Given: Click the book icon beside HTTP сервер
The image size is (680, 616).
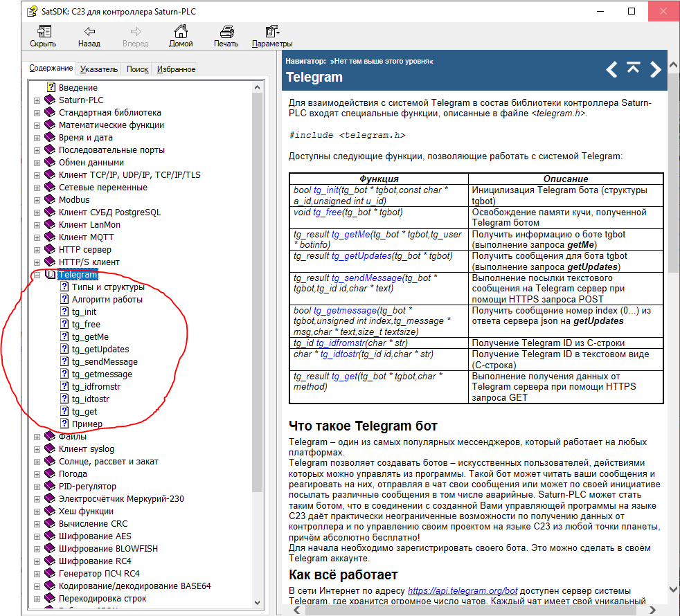Looking at the screenshot, I should 51,249.
